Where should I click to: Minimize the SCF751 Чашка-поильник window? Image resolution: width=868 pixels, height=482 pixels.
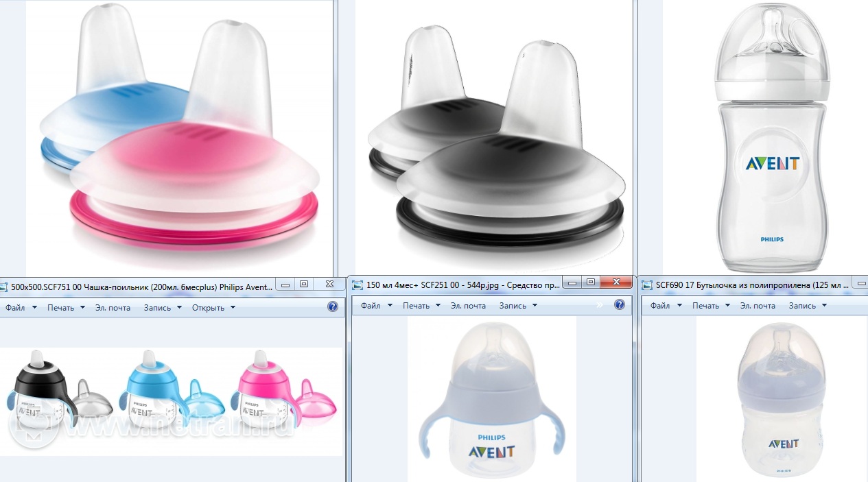286,284
